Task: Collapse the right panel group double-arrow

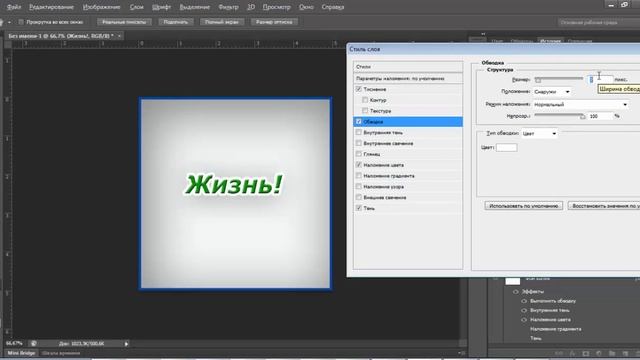Action: click(x=483, y=34)
